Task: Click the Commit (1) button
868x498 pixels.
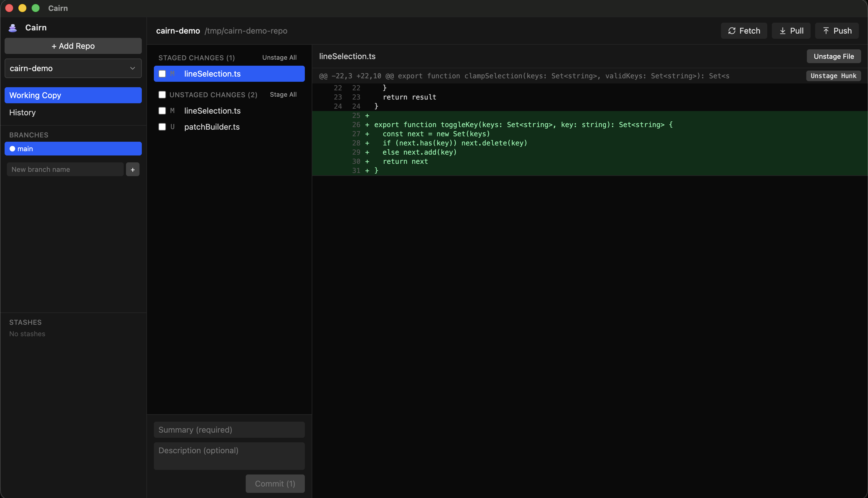Action: pyautogui.click(x=275, y=484)
